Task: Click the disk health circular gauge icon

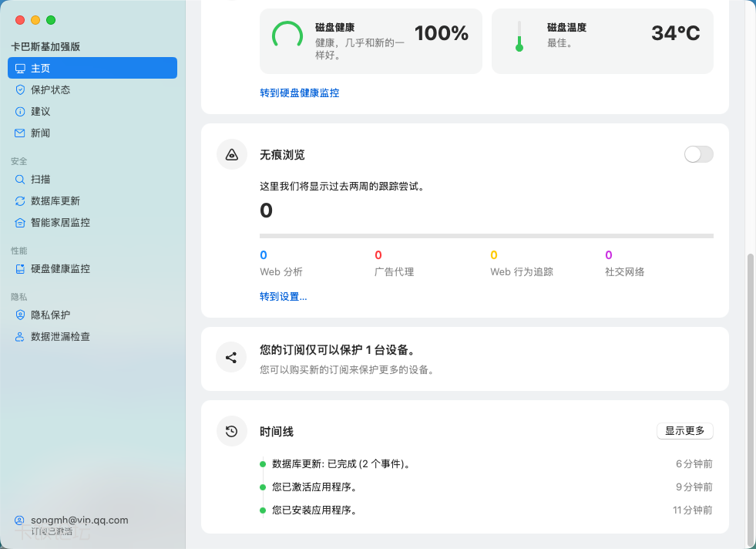Action: click(287, 35)
